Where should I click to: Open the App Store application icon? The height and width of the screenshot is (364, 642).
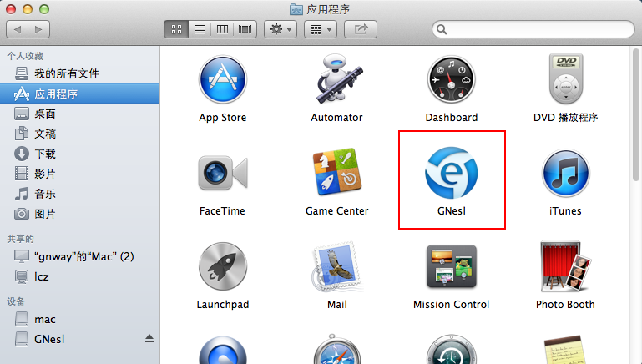(x=222, y=80)
